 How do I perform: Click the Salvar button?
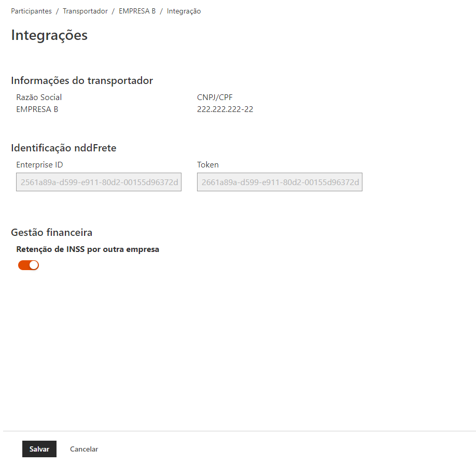(x=39, y=449)
